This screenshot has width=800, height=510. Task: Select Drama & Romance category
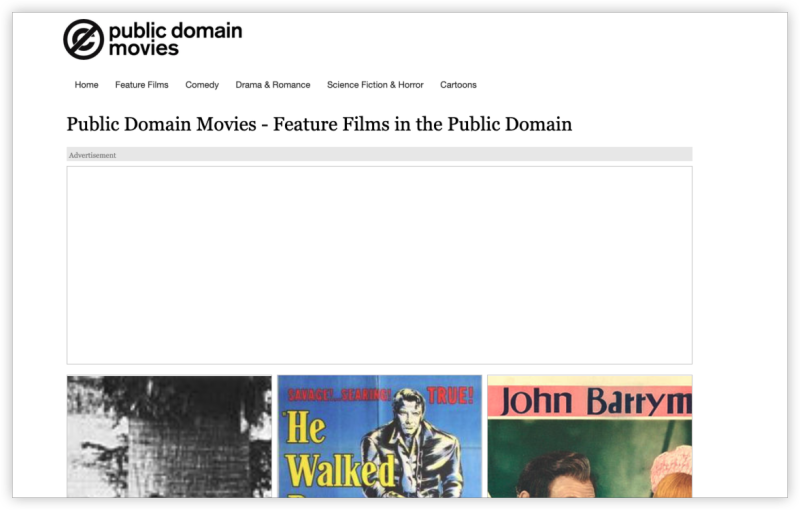[272, 85]
